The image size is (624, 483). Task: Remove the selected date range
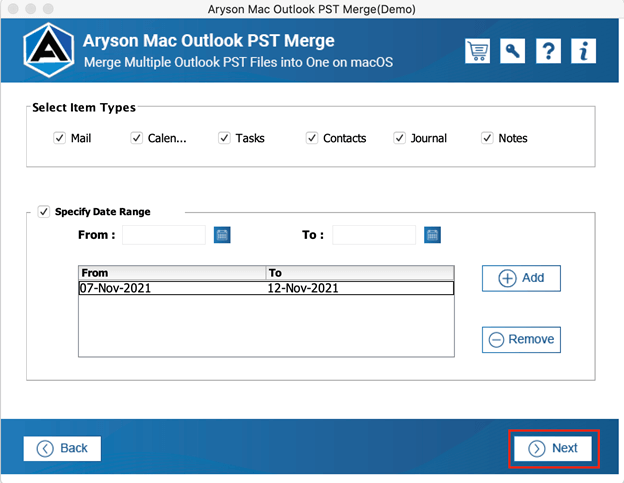click(x=521, y=339)
